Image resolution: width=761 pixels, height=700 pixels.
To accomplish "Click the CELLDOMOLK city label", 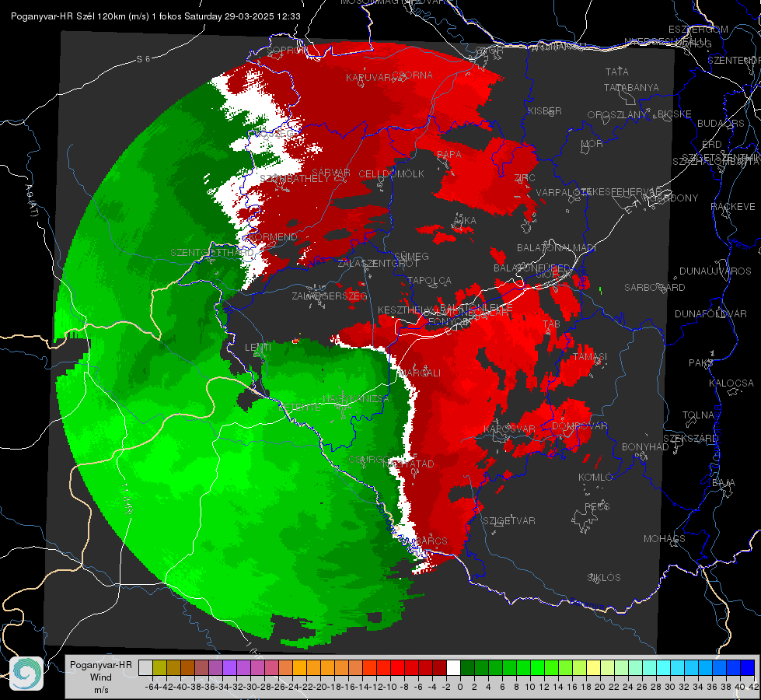I will (392, 174).
